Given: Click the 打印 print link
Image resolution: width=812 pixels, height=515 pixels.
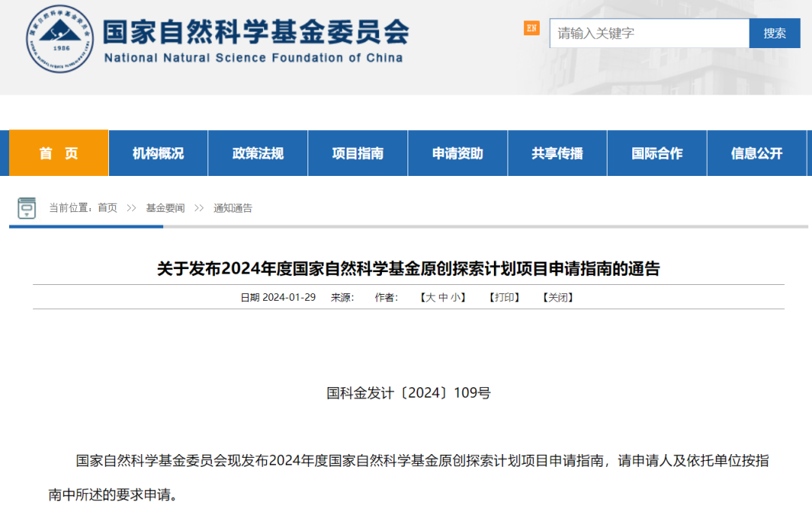Looking at the screenshot, I should [505, 298].
